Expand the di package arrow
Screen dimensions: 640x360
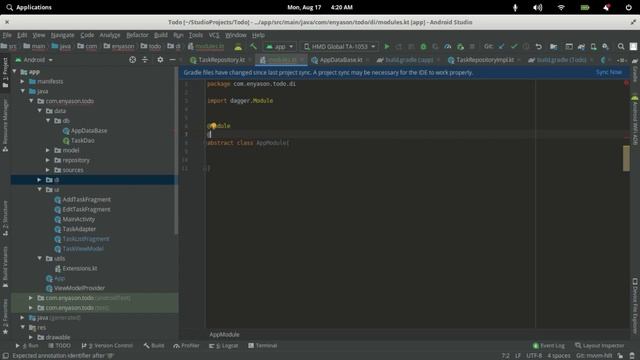click(x=40, y=180)
